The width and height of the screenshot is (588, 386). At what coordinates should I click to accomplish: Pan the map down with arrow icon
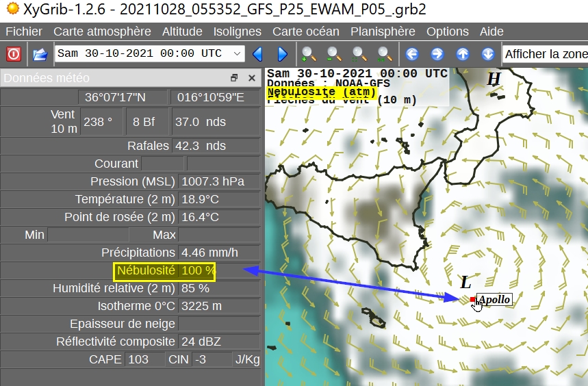coord(487,54)
